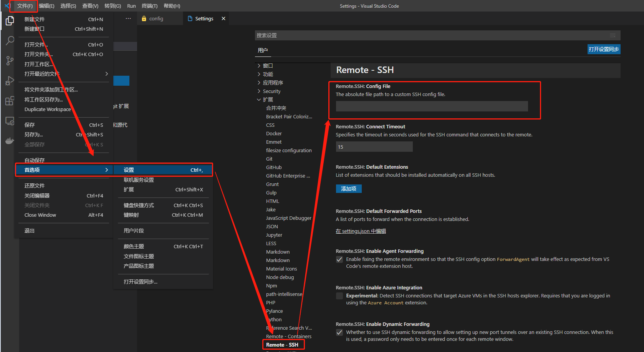Select 新建文件 from File menu

tap(64, 19)
